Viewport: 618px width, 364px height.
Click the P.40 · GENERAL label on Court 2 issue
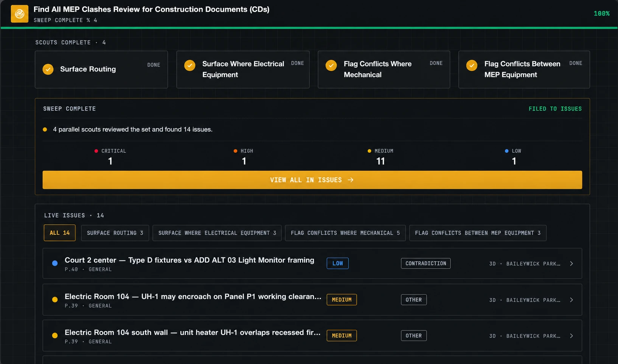[x=88, y=270]
